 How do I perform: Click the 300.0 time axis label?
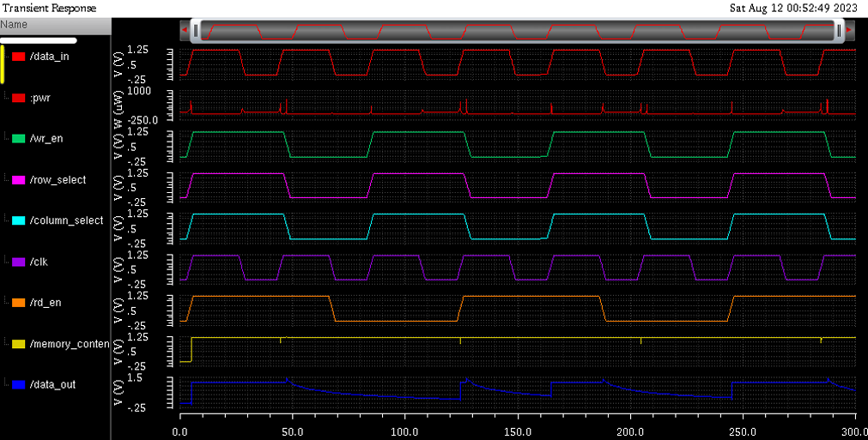pos(855,431)
